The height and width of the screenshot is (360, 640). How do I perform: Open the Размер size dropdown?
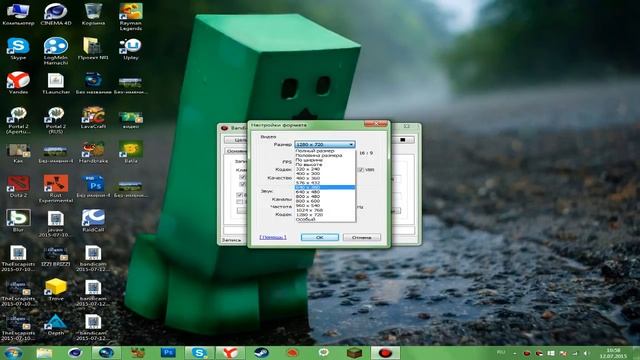tap(325, 144)
